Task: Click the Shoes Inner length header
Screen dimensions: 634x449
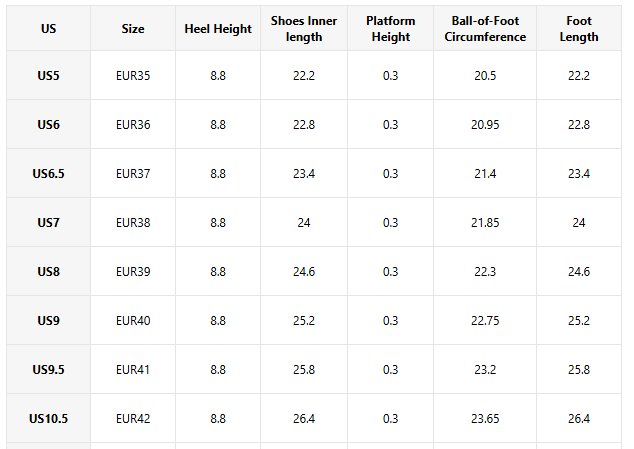Action: tap(304, 29)
